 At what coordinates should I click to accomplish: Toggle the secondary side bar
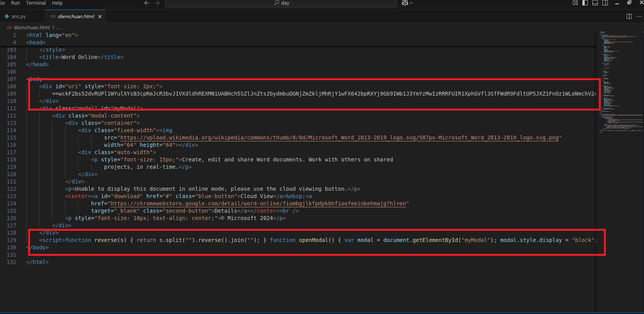[x=605, y=3]
